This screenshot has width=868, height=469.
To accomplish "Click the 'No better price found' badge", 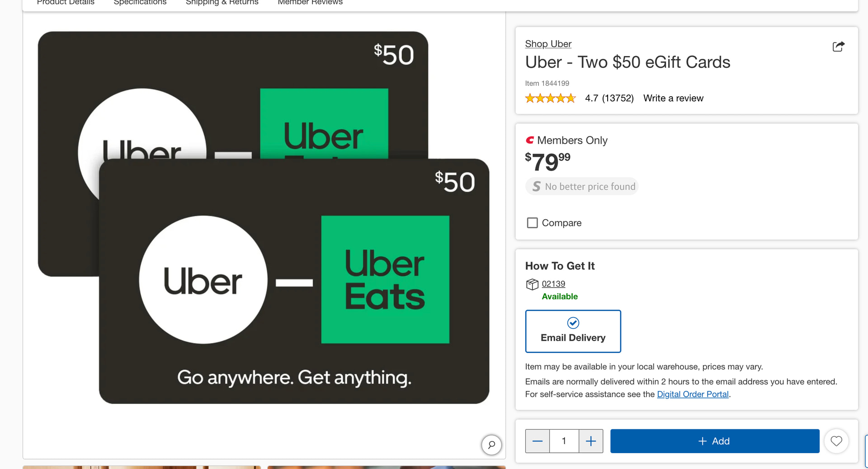I will [x=582, y=187].
